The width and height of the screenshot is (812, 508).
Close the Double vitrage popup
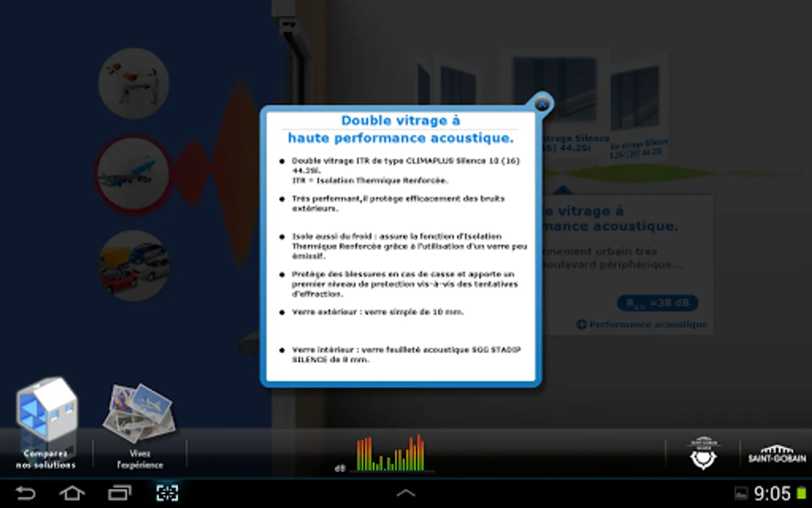(x=542, y=104)
